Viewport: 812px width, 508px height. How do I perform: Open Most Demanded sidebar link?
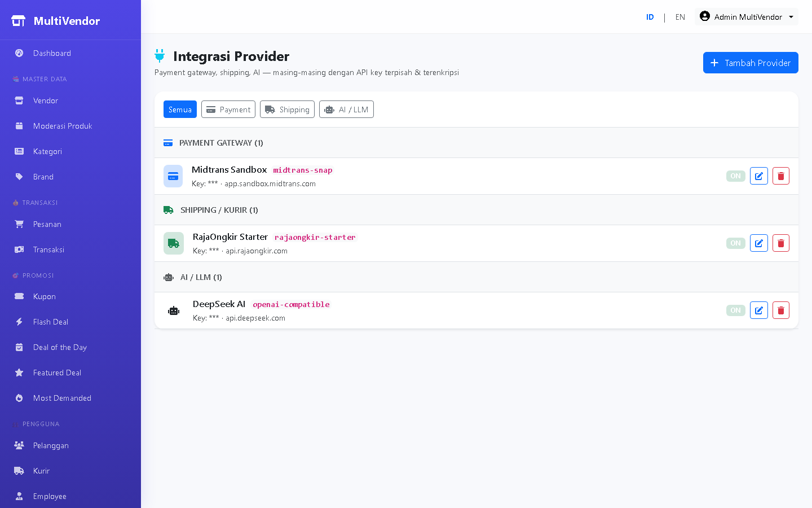[70, 398]
